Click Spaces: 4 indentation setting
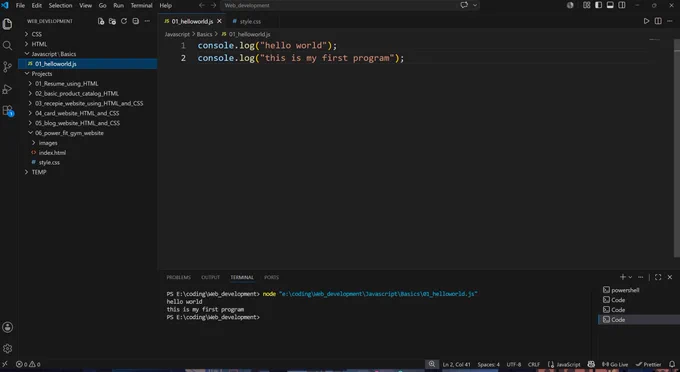 click(x=488, y=364)
